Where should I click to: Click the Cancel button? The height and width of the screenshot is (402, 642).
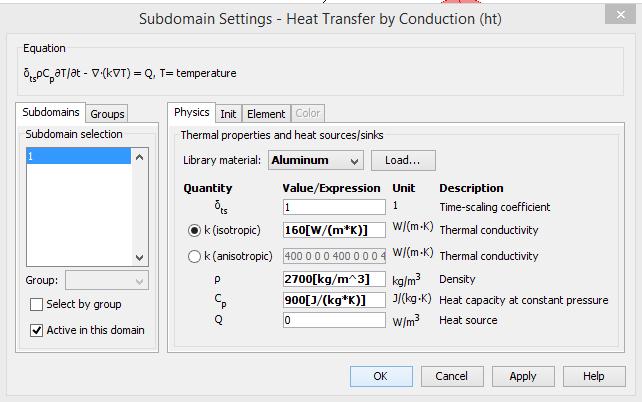451,376
